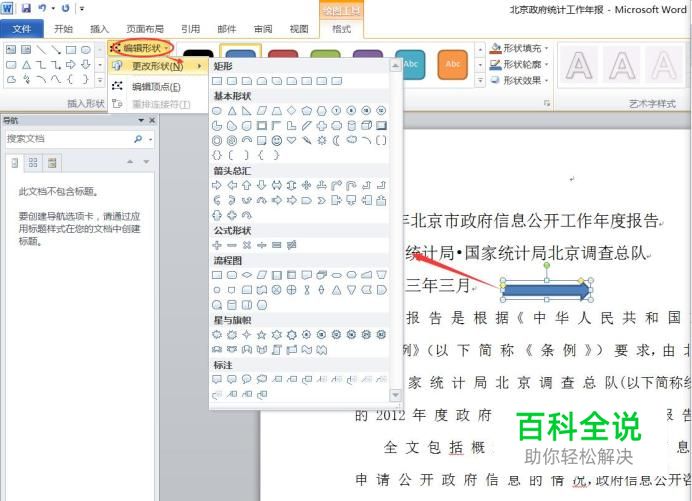Pick the plus sign formula shape
The height and width of the screenshot is (501, 692).
pos(217,245)
